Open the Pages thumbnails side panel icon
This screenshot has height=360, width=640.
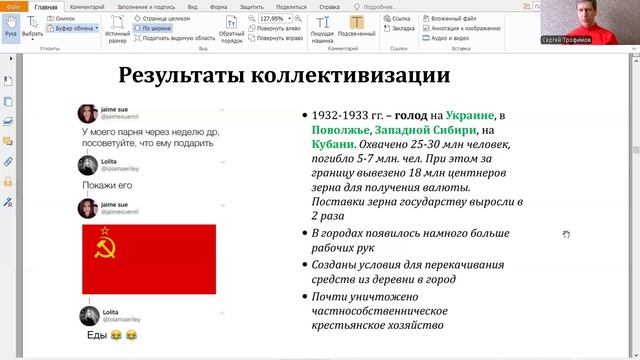(8, 101)
